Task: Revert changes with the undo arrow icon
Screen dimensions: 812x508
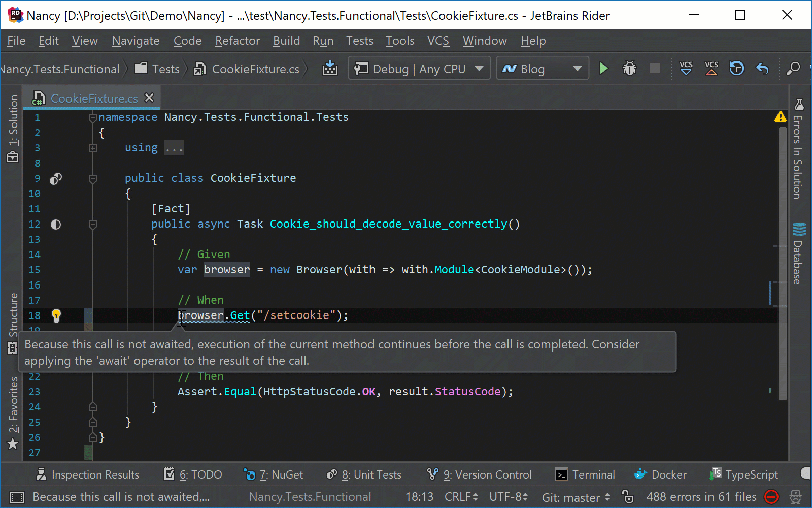Action: point(762,69)
